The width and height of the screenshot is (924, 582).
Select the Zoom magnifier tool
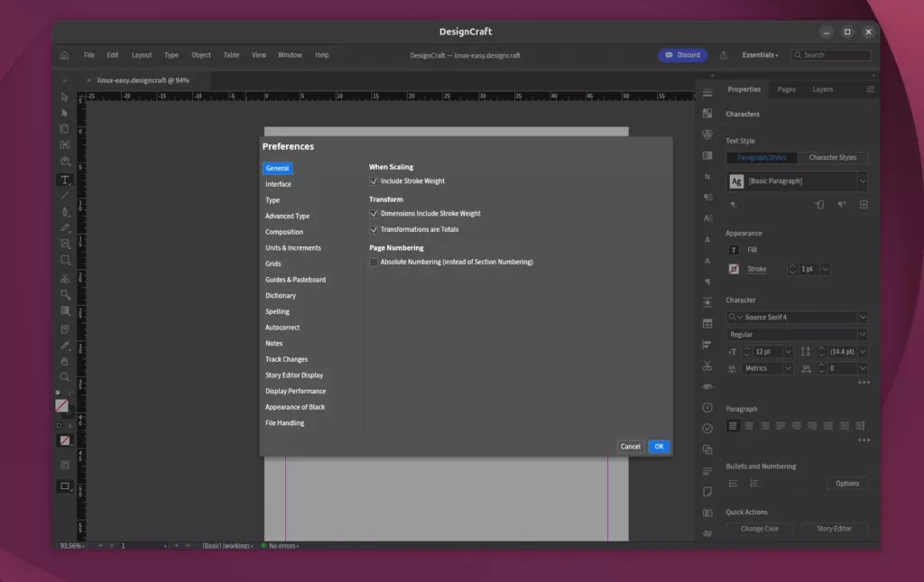[65, 377]
